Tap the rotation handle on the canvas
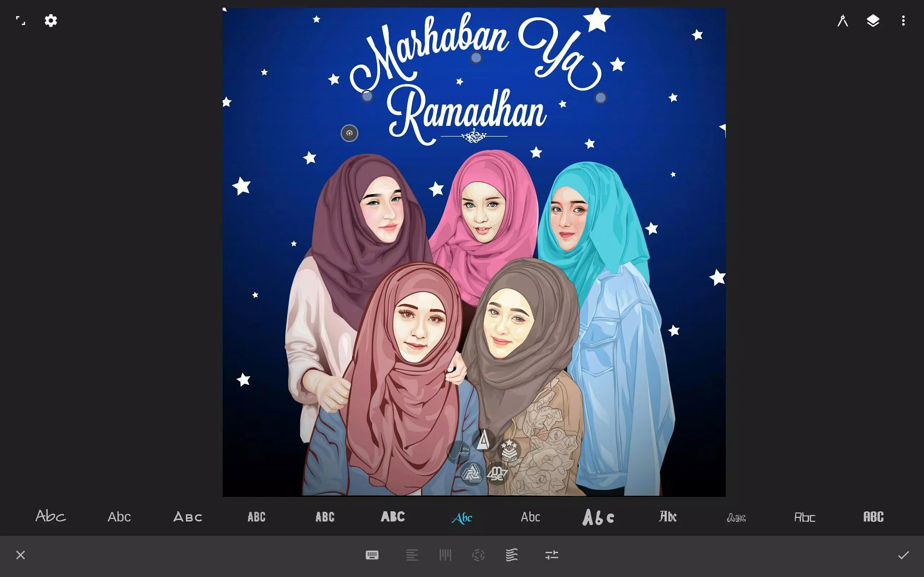The width and height of the screenshot is (924, 577). click(x=349, y=133)
